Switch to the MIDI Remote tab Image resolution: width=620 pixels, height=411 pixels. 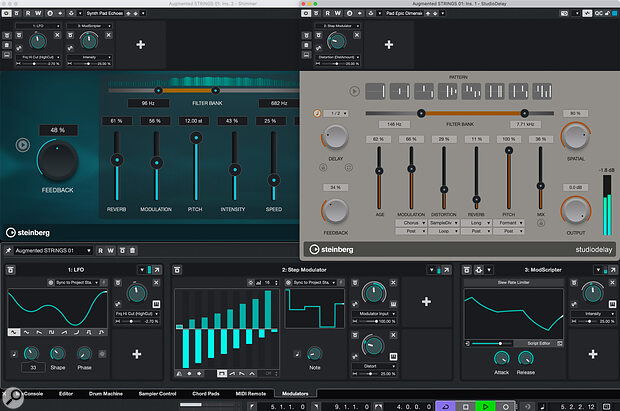251,394
